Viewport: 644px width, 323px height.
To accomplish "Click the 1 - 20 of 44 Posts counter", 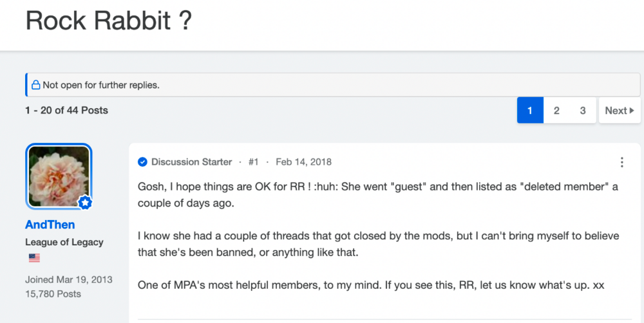I will (x=66, y=111).
